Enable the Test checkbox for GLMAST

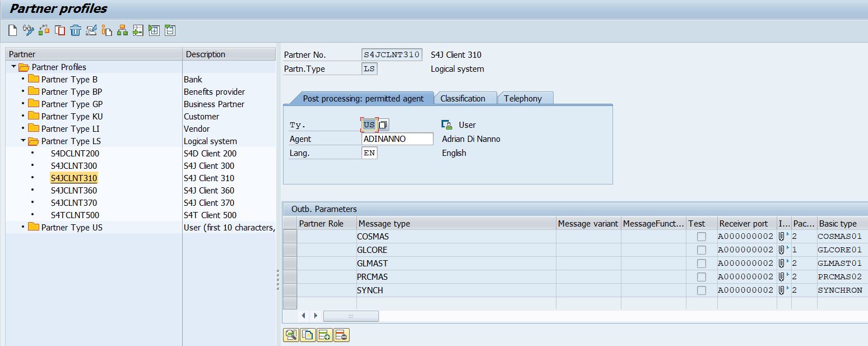[x=701, y=263]
